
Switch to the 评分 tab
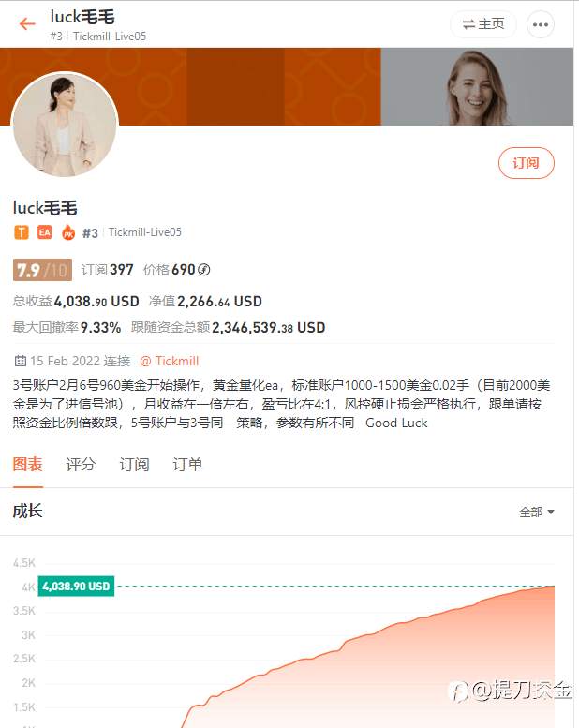(x=81, y=465)
